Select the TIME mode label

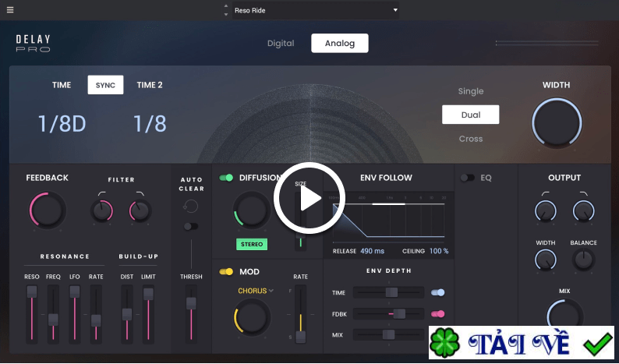pyautogui.click(x=62, y=85)
